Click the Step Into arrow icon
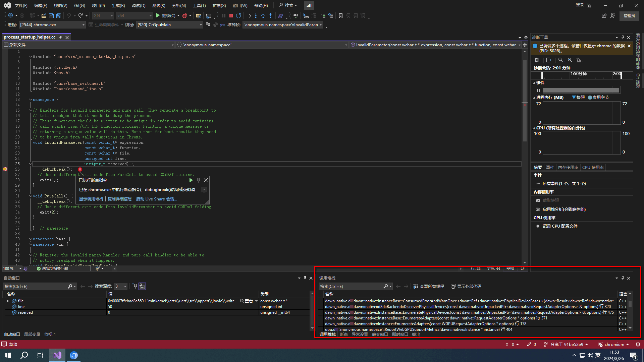Image resolution: width=644 pixels, height=362 pixels. point(256,16)
